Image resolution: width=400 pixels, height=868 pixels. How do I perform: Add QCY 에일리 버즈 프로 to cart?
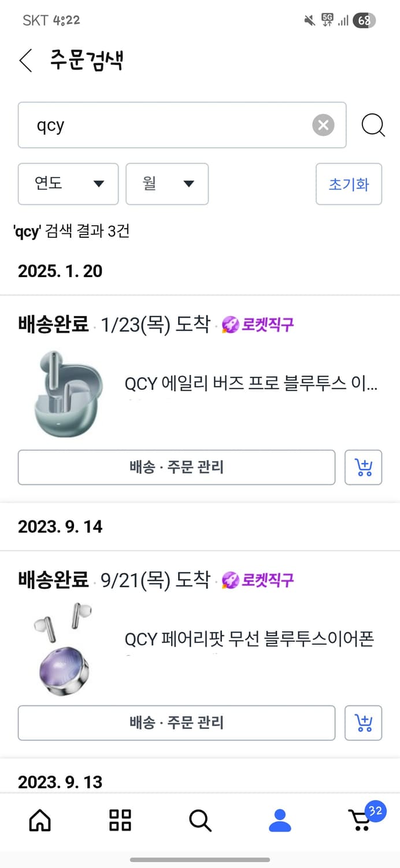[x=363, y=468]
